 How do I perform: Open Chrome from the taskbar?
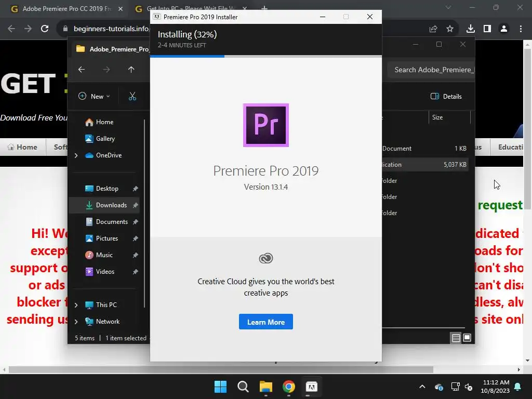(289, 387)
